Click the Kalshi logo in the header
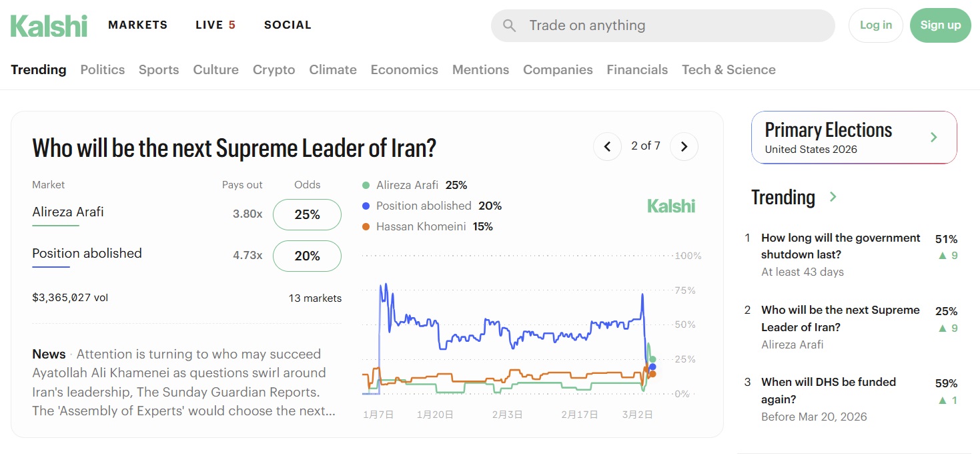The height and width of the screenshot is (454, 980). (x=49, y=25)
